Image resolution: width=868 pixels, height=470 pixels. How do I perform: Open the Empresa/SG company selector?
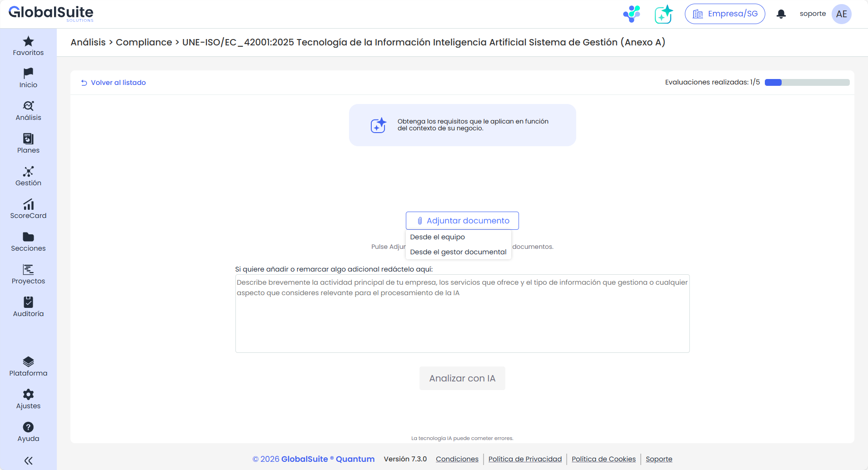point(724,14)
